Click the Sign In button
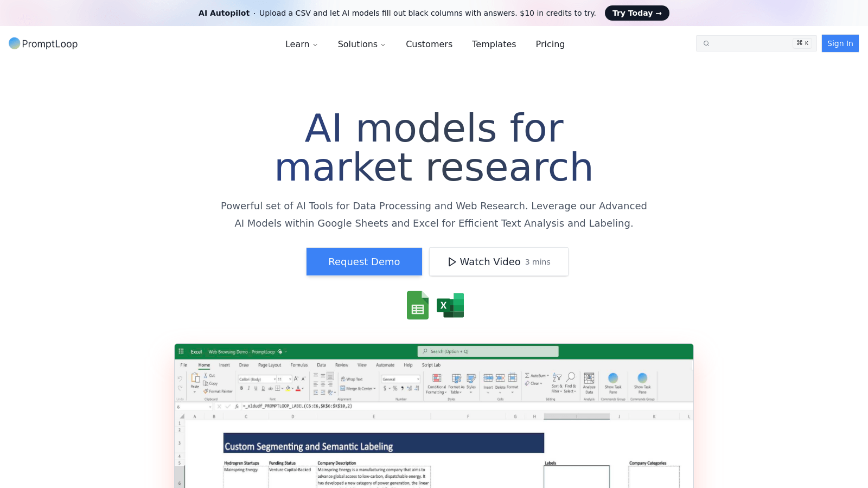The width and height of the screenshot is (868, 488). pos(840,43)
